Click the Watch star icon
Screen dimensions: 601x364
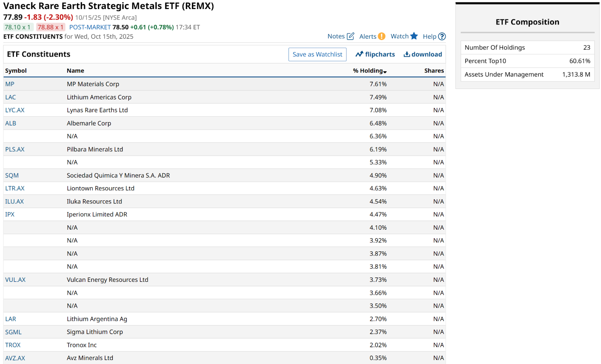coord(414,36)
